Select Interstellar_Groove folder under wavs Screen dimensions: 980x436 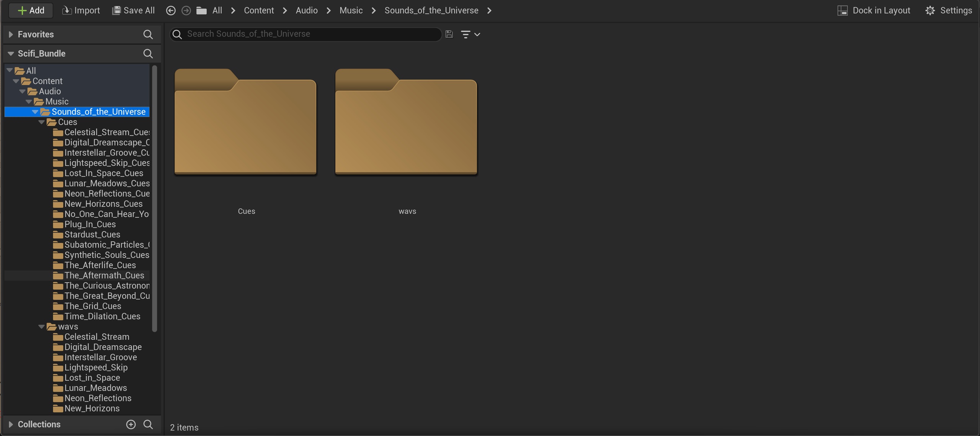tap(95, 357)
